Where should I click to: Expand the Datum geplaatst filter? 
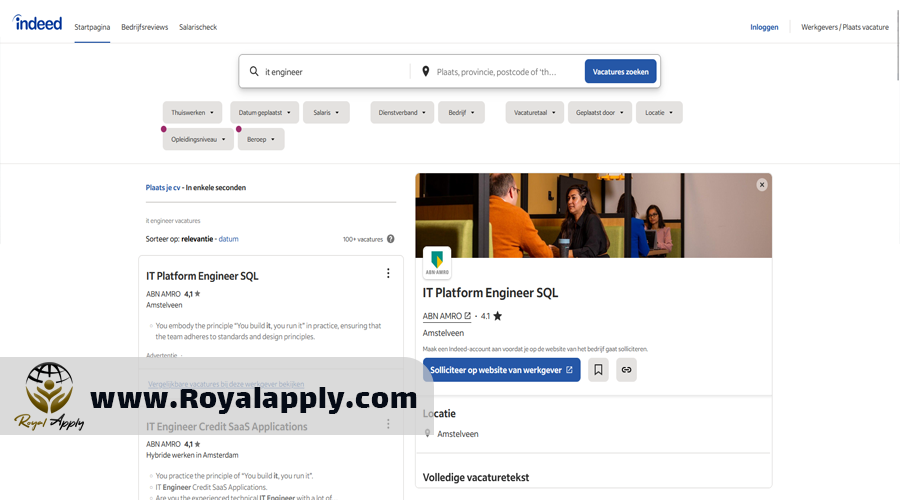pos(265,113)
